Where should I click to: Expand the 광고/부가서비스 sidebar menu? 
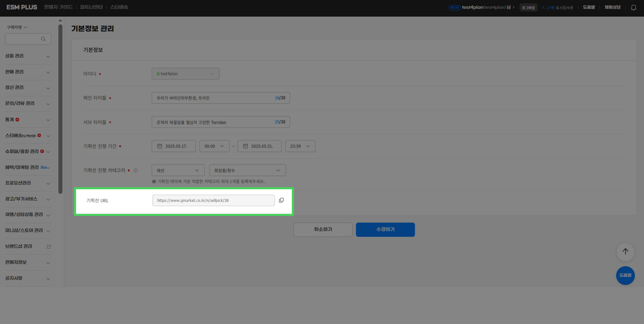point(28,199)
